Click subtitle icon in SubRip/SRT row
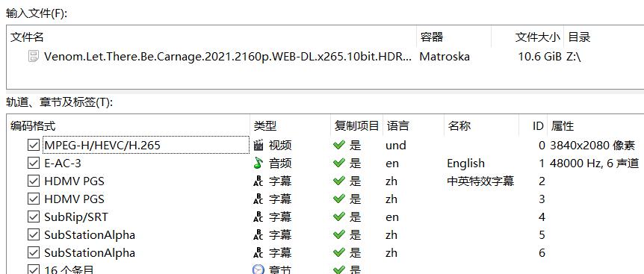Viewport: 644px width, 274px height. pyautogui.click(x=258, y=217)
